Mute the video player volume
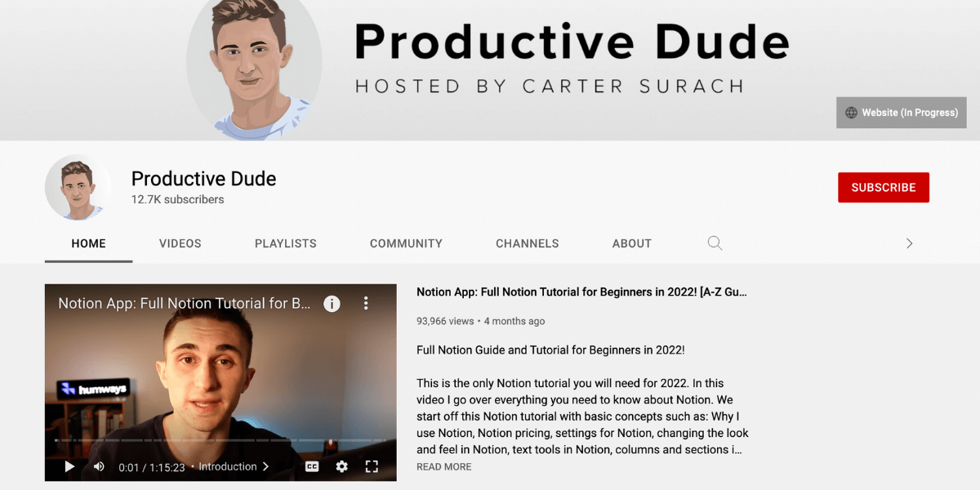The width and height of the screenshot is (980, 490). click(99, 466)
